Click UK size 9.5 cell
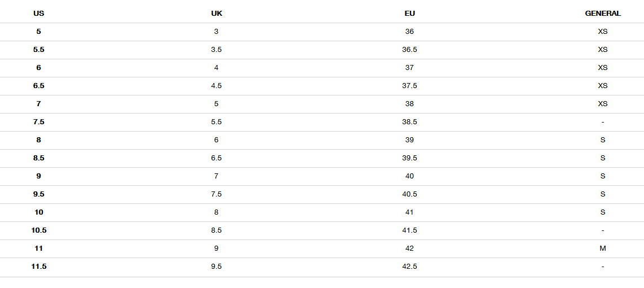The width and height of the screenshot is (644, 288). click(x=217, y=267)
